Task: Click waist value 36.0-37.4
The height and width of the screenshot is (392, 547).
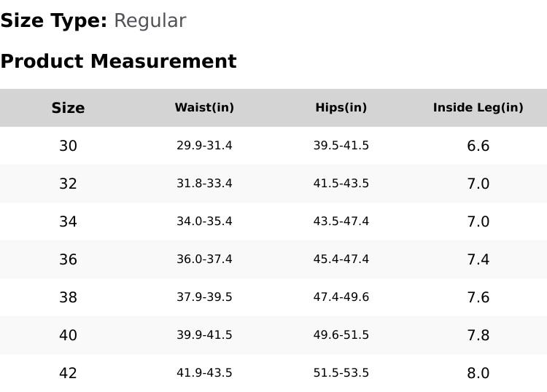Action: 204,259
